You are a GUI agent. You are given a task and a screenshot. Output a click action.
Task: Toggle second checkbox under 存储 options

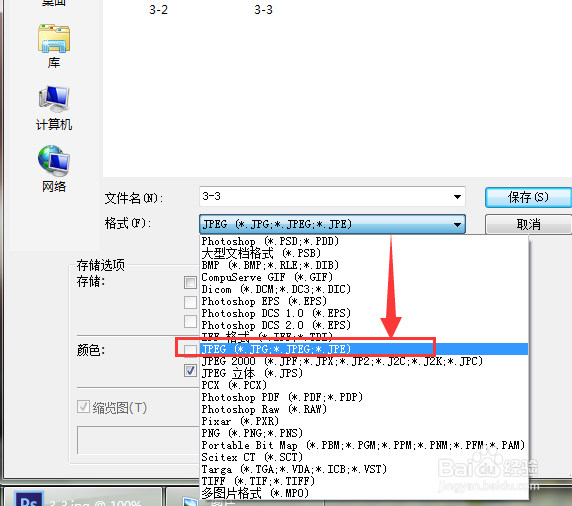pos(190,302)
